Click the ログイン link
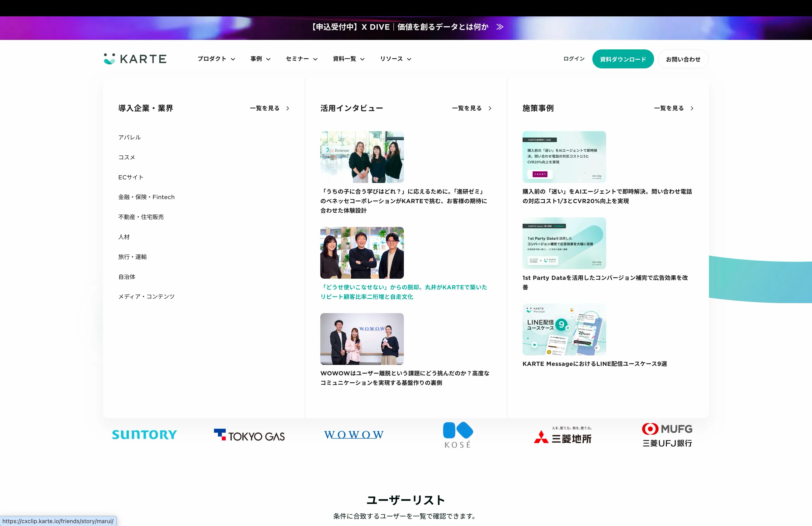The width and height of the screenshot is (812, 526). pyautogui.click(x=574, y=59)
